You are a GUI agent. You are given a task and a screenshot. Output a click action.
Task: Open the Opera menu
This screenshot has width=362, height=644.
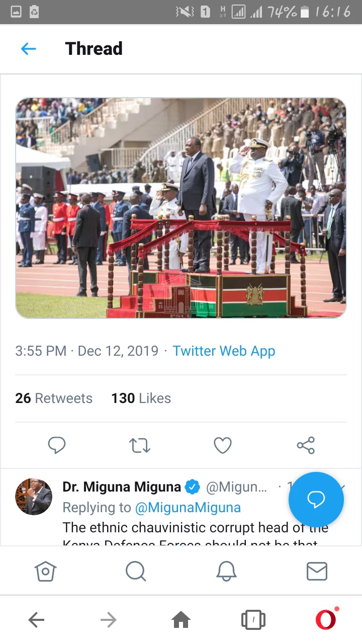click(x=326, y=620)
